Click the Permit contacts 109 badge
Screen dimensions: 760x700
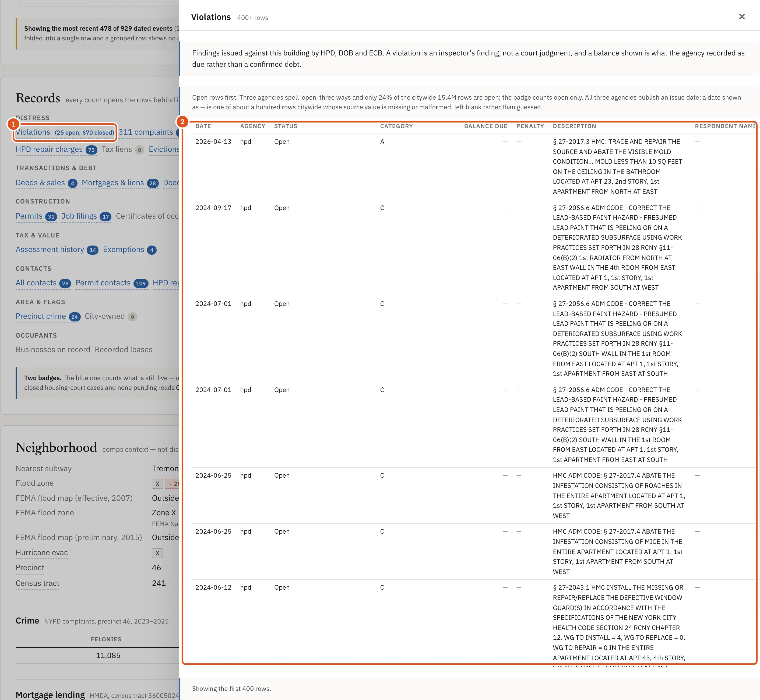pos(141,283)
